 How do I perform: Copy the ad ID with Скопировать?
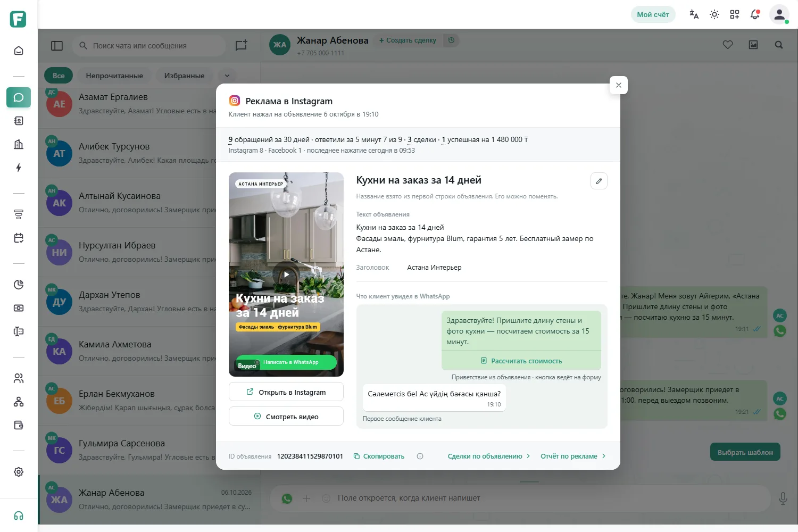click(x=379, y=456)
